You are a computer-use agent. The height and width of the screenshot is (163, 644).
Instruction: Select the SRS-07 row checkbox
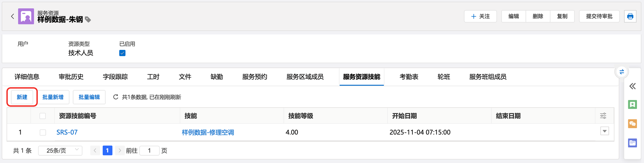(x=43, y=132)
